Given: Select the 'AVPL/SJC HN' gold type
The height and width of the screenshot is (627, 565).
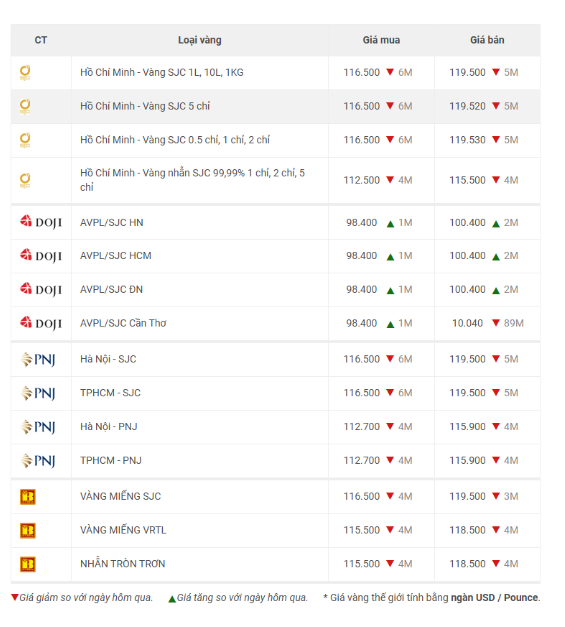Looking at the screenshot, I should point(112,222).
